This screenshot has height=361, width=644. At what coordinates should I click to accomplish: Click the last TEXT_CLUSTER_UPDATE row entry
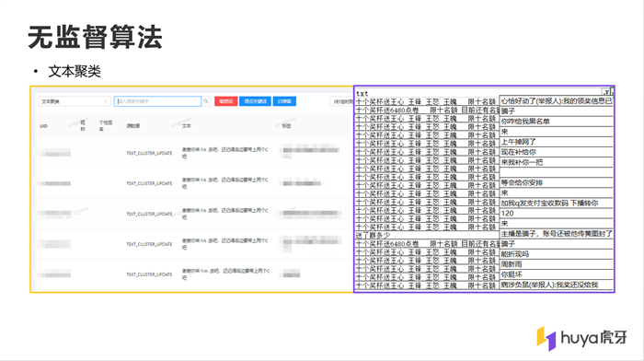tap(149, 274)
